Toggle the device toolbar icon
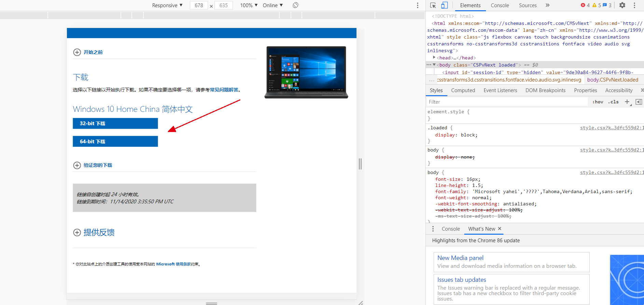 pyautogui.click(x=444, y=5)
